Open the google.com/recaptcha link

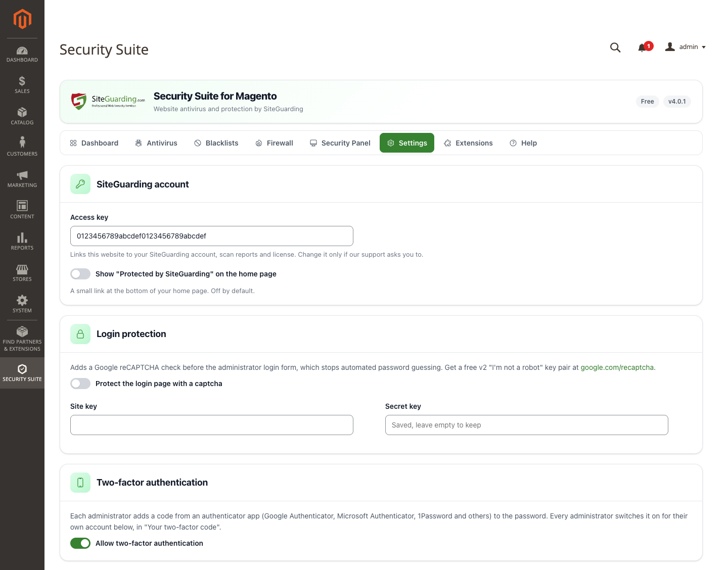coord(617,367)
